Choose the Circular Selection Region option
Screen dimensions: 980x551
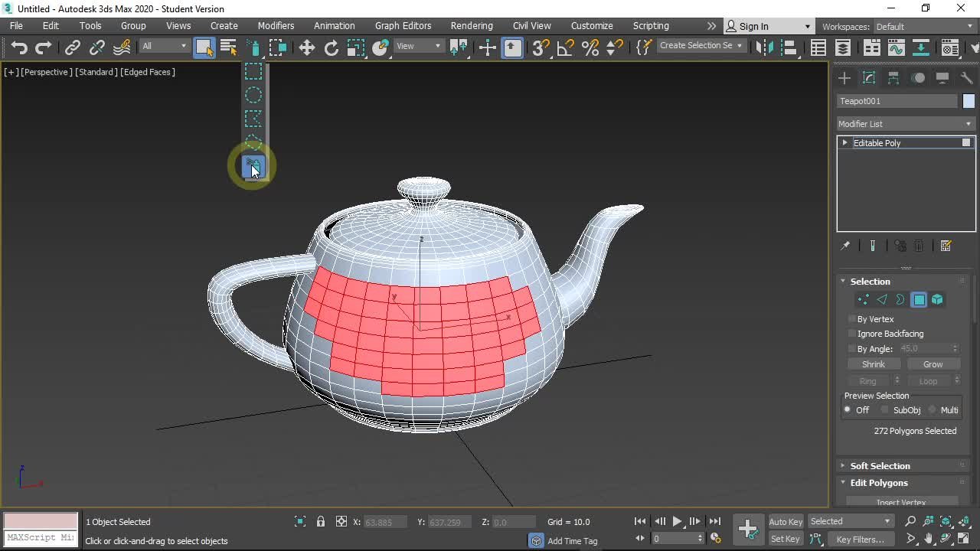253,95
